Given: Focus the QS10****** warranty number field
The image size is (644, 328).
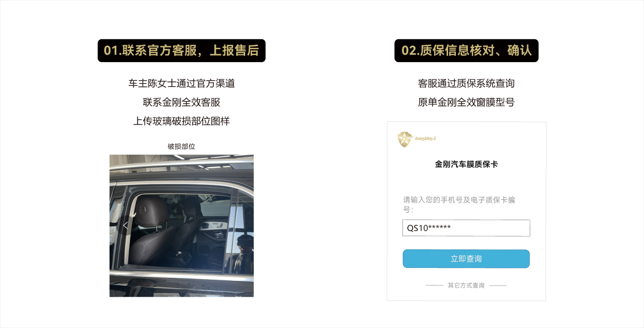Looking at the screenshot, I should [466, 228].
